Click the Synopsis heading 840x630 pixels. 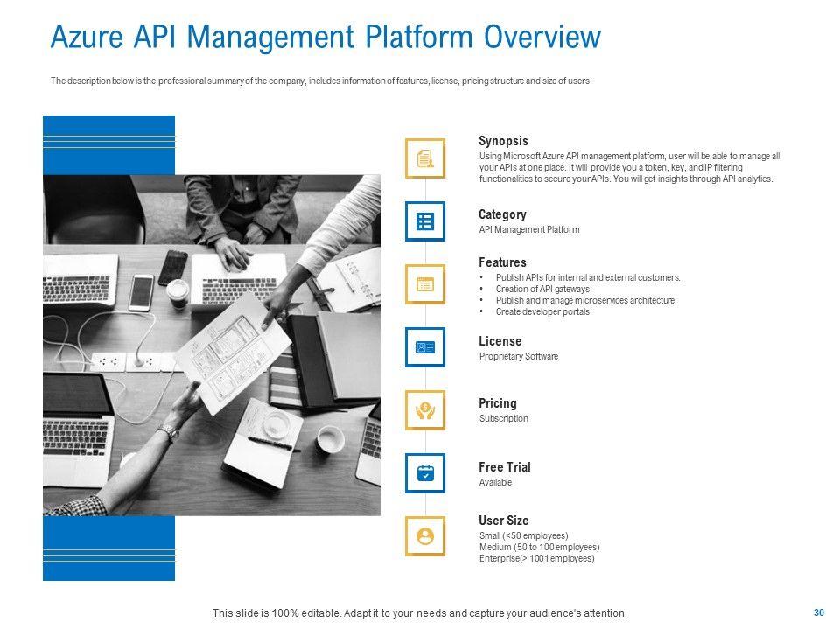(x=503, y=141)
